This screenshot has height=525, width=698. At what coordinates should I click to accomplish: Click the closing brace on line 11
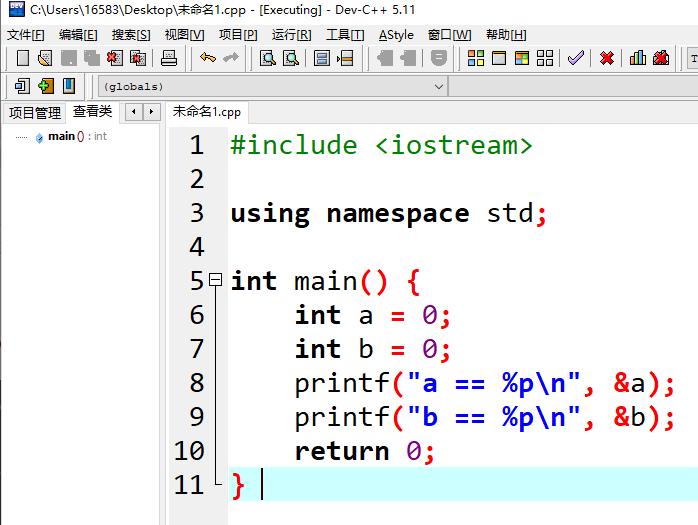238,485
